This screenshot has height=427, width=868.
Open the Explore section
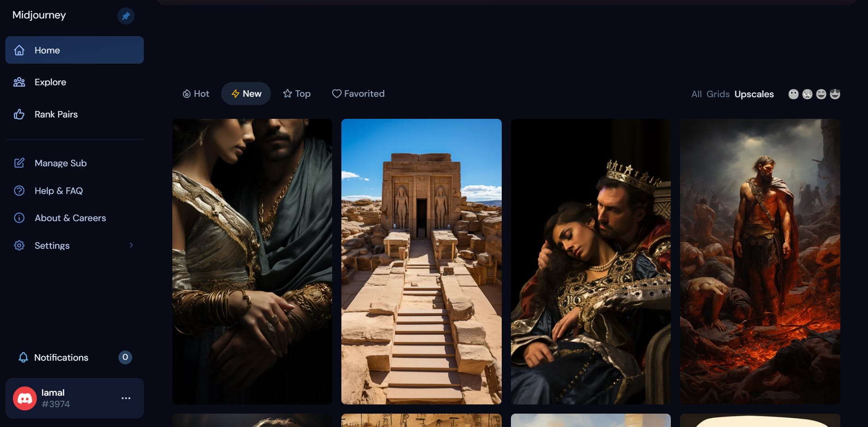75,82
